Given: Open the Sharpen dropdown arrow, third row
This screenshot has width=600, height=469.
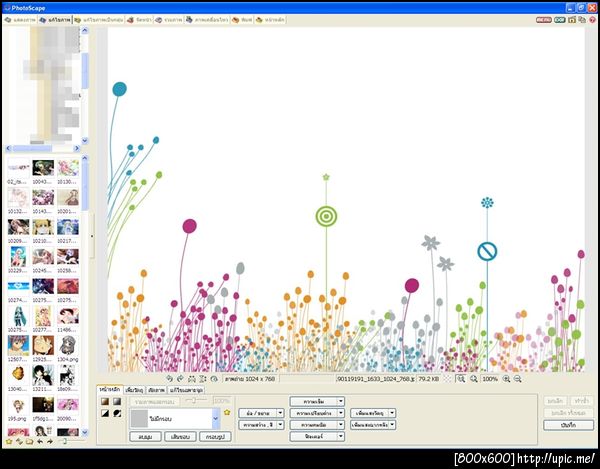Looking at the screenshot, I should [341, 425].
